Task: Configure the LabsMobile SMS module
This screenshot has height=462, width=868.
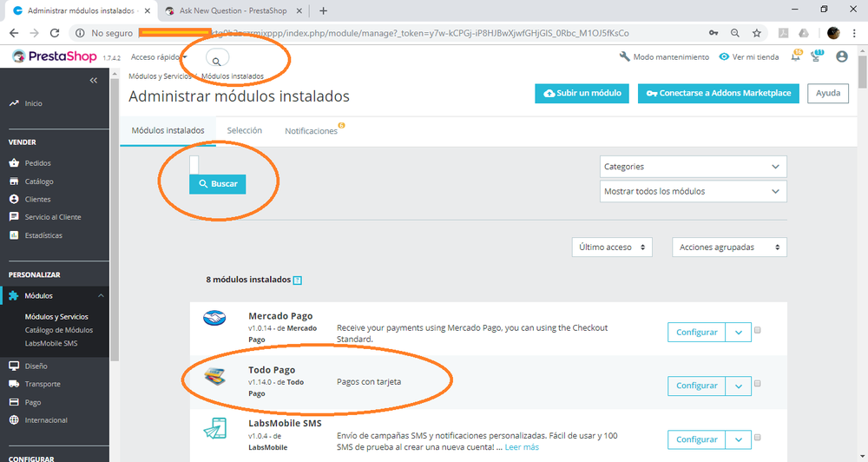Action: 696,439
